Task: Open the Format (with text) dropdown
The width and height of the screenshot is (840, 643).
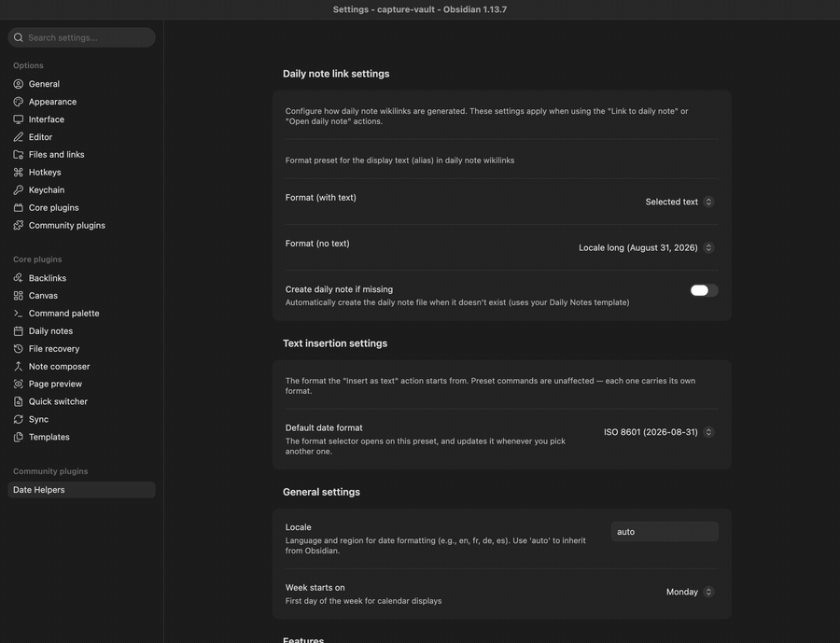Action: click(679, 202)
